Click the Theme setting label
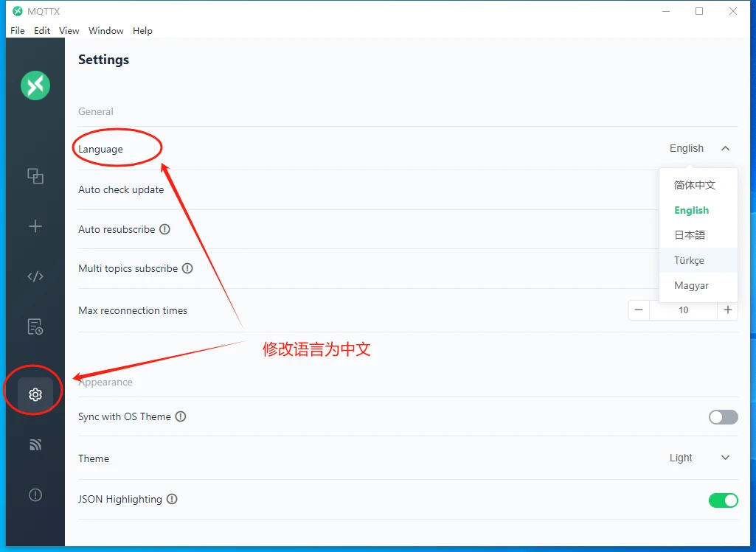The height and width of the screenshot is (552, 756). [x=94, y=458]
